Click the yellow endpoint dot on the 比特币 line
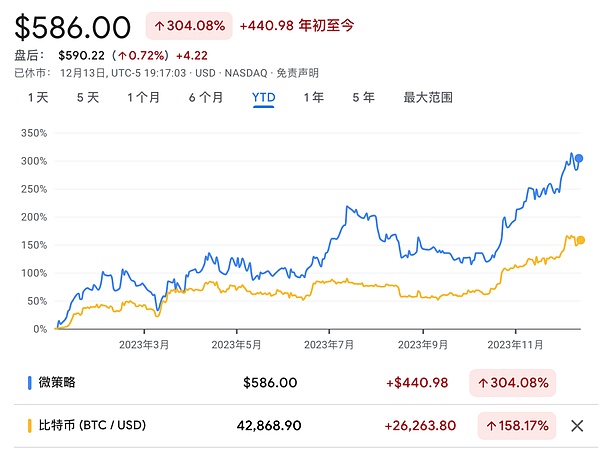 (x=581, y=240)
